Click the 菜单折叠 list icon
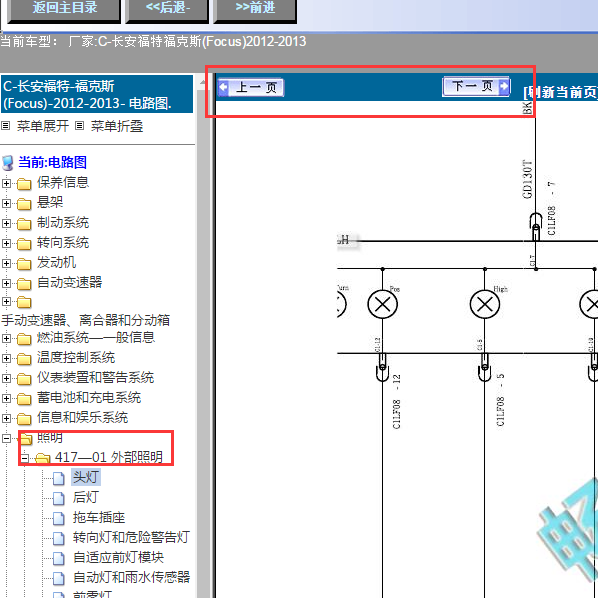The width and height of the screenshot is (598, 598). coord(79,125)
